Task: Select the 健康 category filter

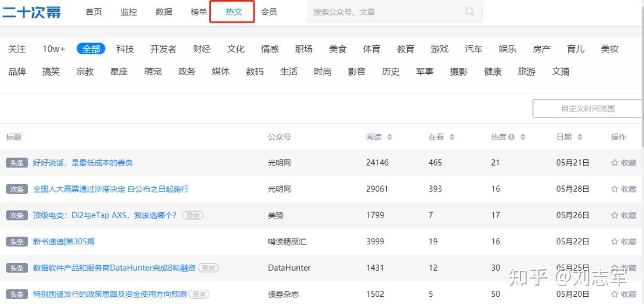Action: [x=493, y=72]
